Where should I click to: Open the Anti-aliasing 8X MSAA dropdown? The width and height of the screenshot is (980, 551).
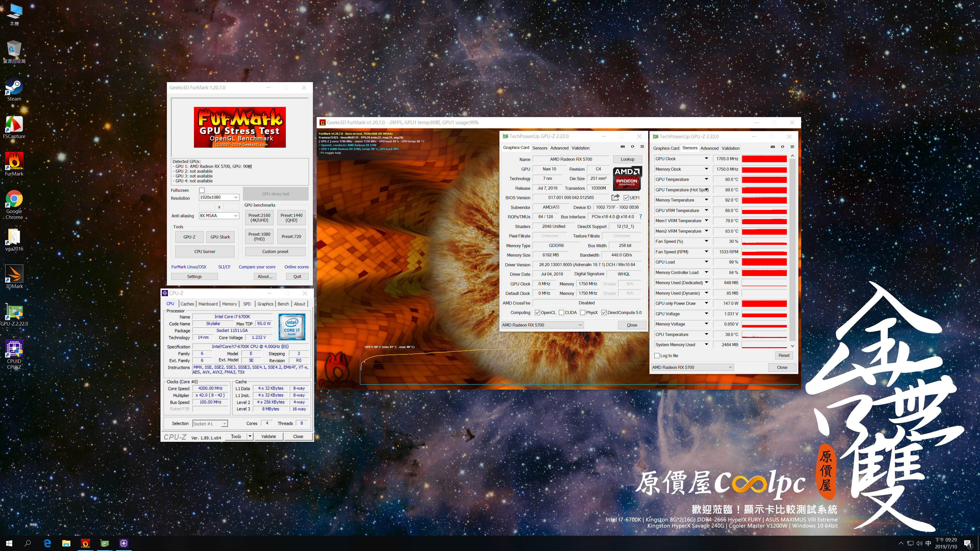(219, 216)
